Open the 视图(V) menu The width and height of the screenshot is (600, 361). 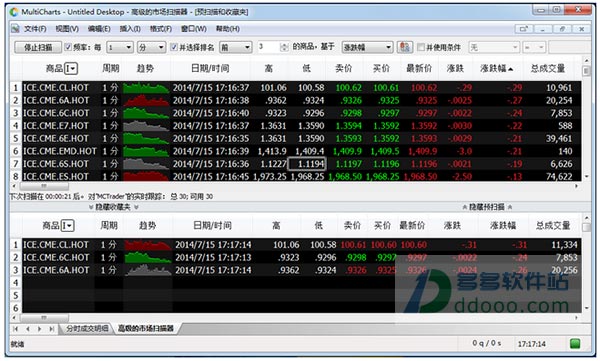(x=67, y=29)
